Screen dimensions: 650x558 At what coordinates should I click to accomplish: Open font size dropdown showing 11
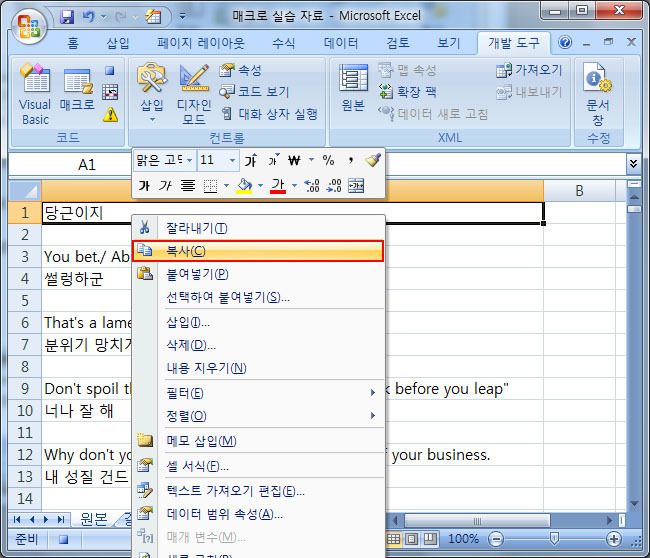tap(232, 160)
